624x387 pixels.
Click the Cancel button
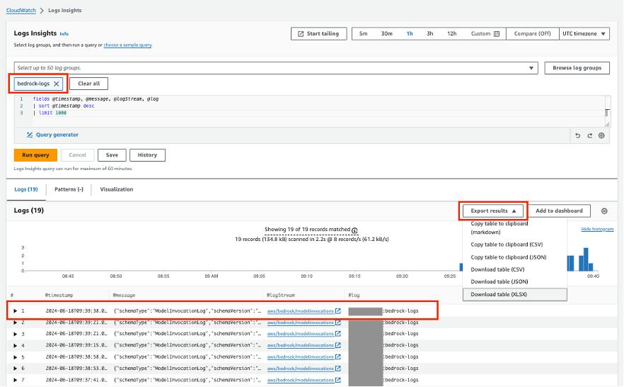coord(77,155)
